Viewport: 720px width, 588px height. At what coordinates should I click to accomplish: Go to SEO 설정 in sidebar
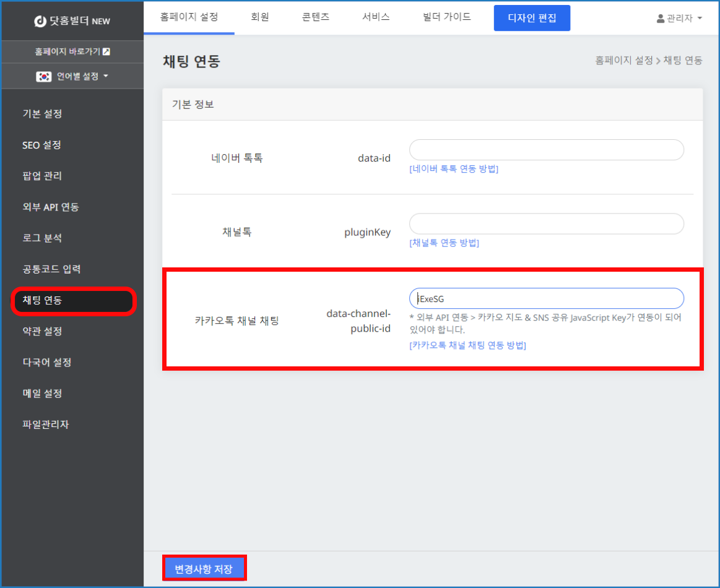(x=41, y=145)
